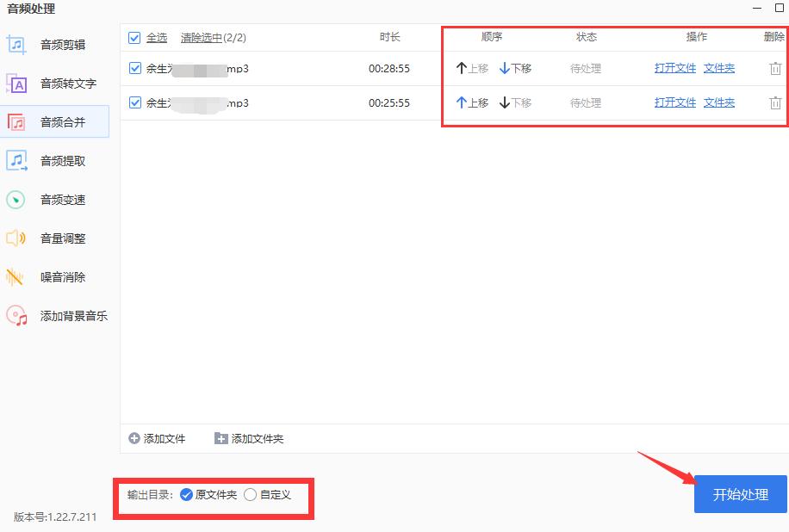The height and width of the screenshot is (532, 789).
Task: Open folder of first file via 文件夹 link
Action: 719,68
